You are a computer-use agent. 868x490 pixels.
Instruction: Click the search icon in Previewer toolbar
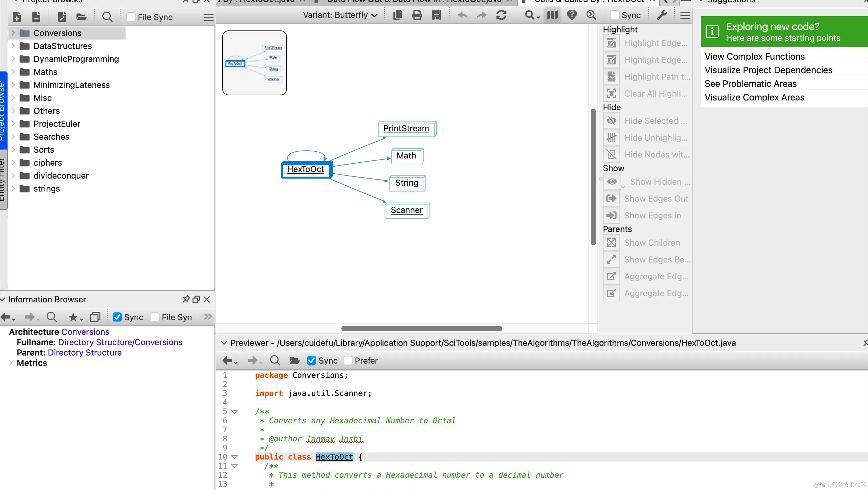(275, 360)
